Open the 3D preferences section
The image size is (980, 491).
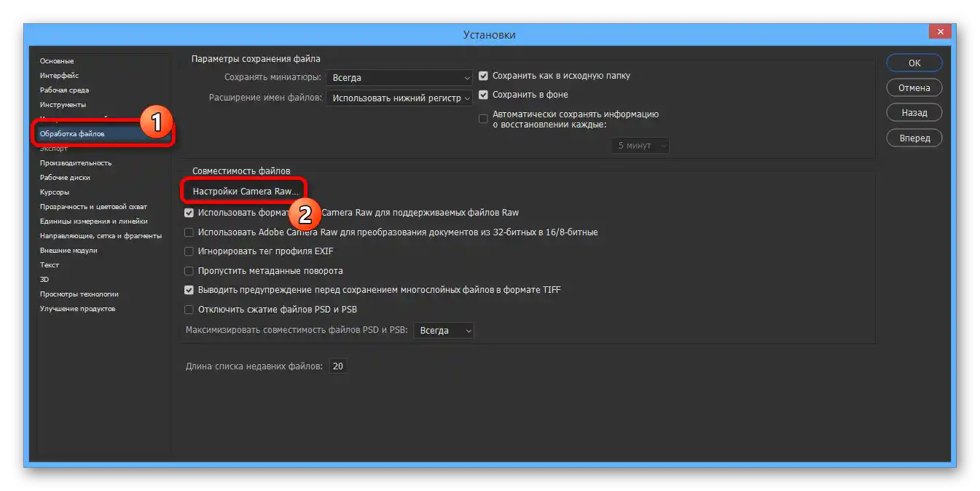[44, 280]
